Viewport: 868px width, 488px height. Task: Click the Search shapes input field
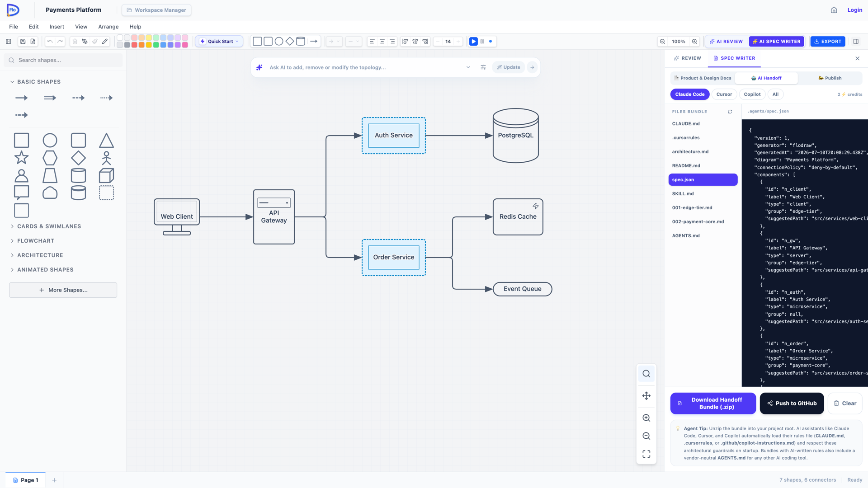coord(63,60)
